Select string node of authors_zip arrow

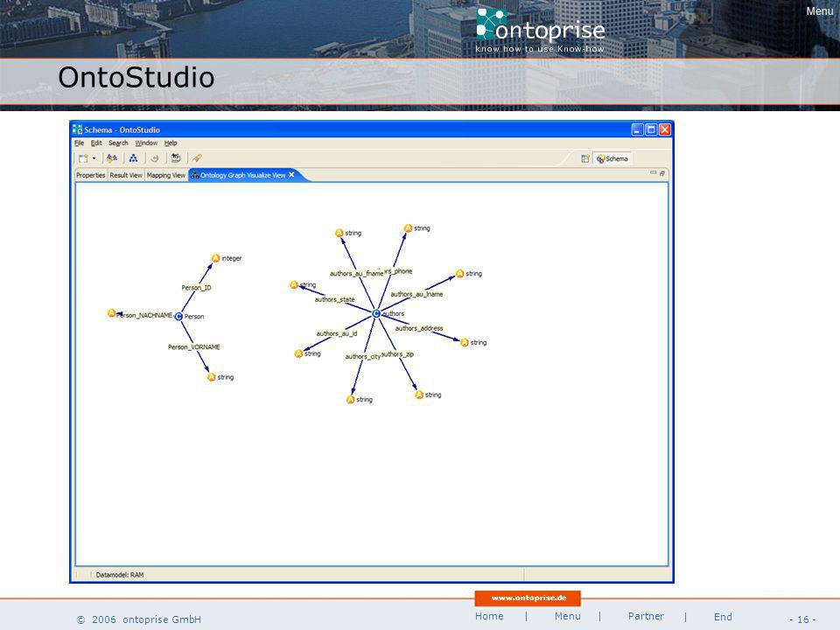click(419, 395)
